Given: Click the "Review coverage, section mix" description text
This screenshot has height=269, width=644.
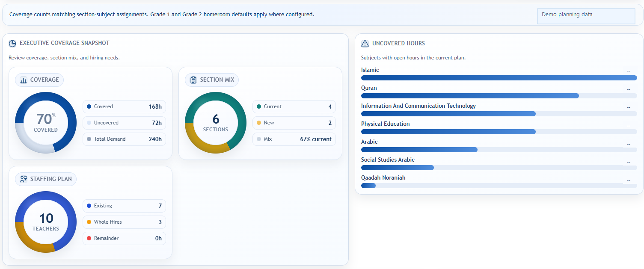Looking at the screenshot, I should (x=64, y=58).
